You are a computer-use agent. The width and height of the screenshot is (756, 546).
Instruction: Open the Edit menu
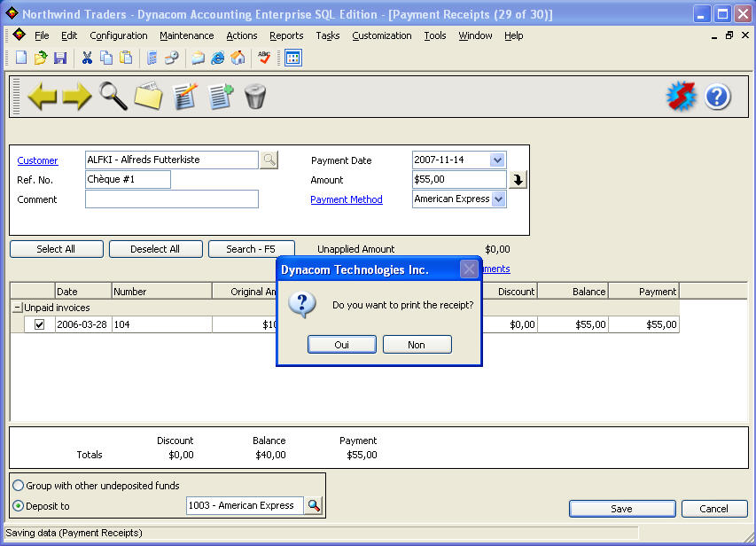pos(69,35)
